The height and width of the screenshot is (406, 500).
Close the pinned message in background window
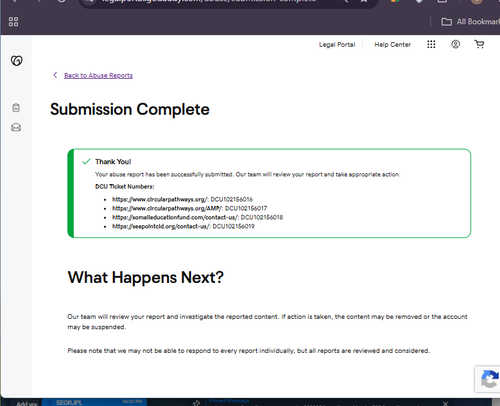(445, 403)
